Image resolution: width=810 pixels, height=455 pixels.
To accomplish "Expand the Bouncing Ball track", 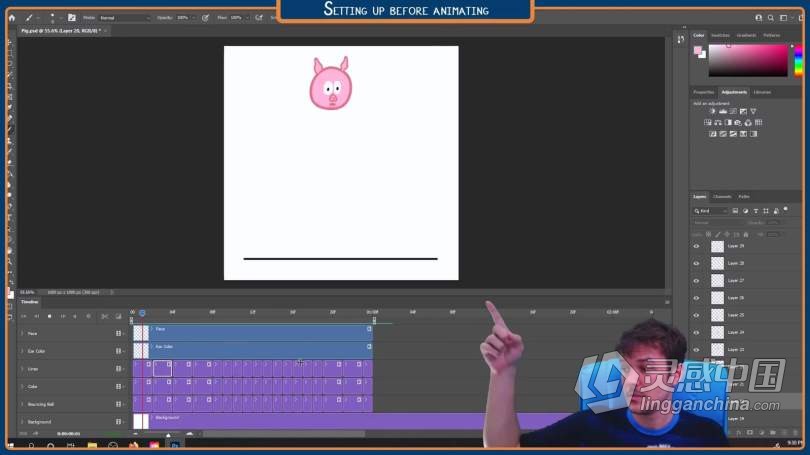I will 22,404.
